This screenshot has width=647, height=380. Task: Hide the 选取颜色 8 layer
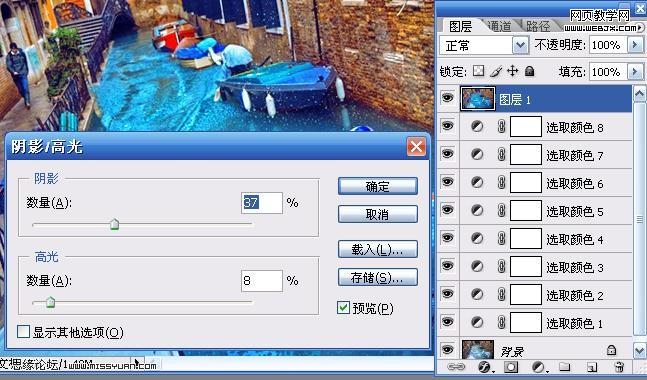pyautogui.click(x=448, y=126)
